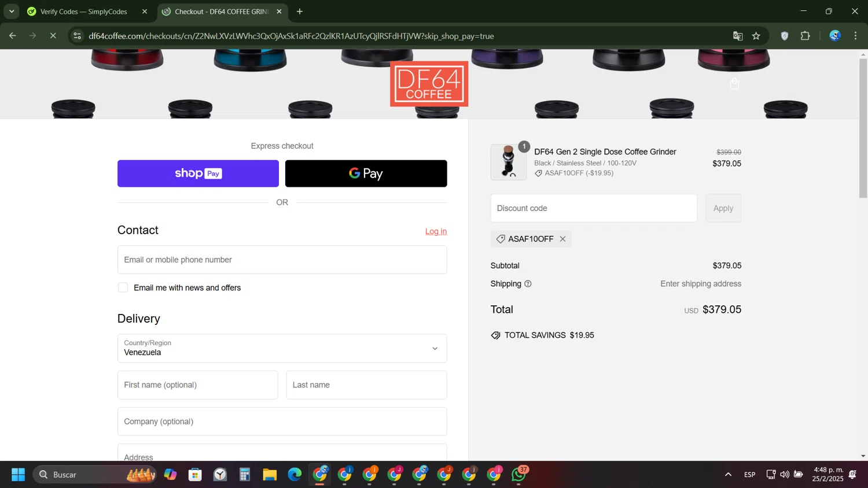The height and width of the screenshot is (488, 868).
Task: Close the Verify Codes tab
Action: (145, 12)
